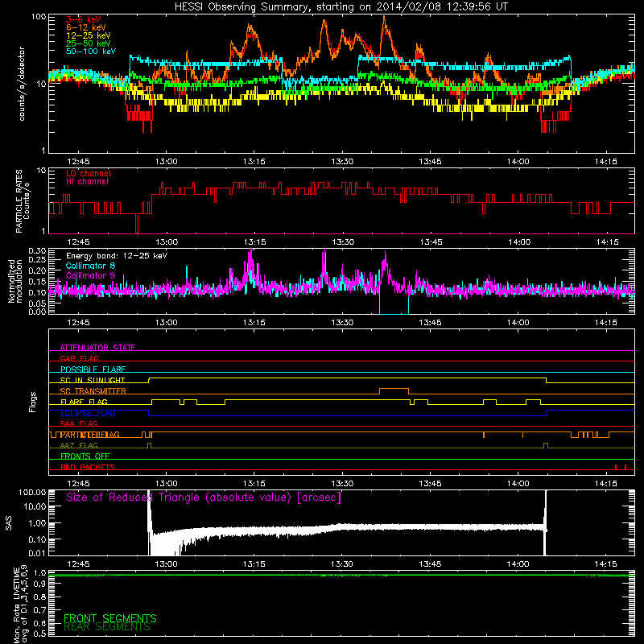Click the SAA FLAG label
644x644 pixels.
pyautogui.click(x=79, y=423)
